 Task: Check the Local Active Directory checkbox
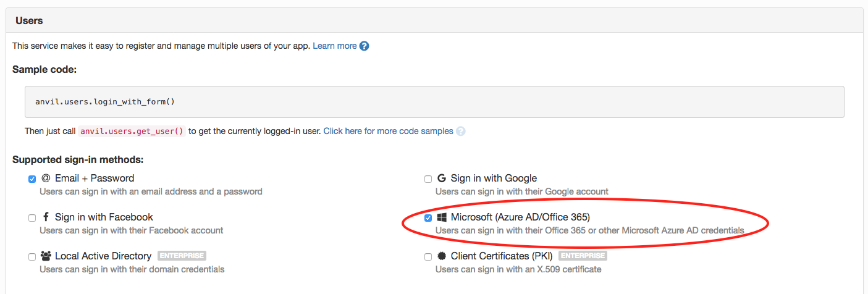point(32,257)
